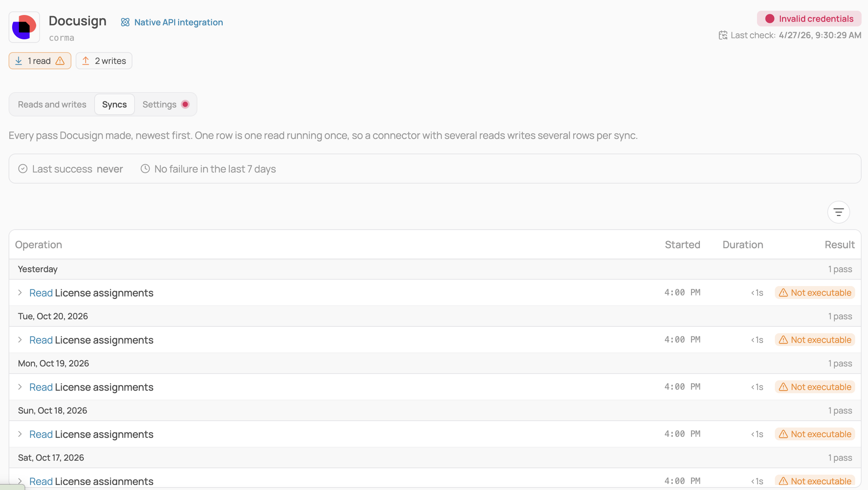Click the Last check timestamp 4/27/26
Screen dimensions: 868x490
[820, 35]
